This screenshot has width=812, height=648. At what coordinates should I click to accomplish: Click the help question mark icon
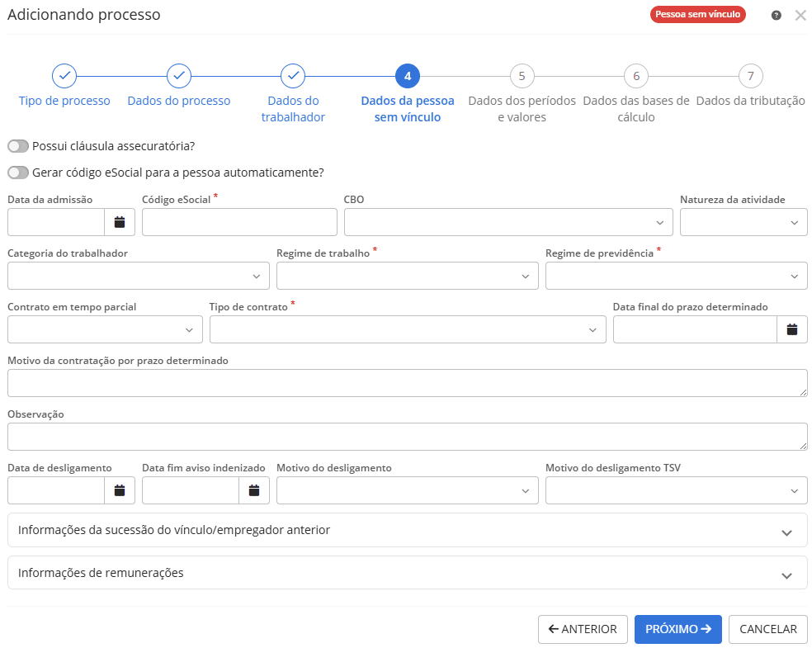point(777,16)
